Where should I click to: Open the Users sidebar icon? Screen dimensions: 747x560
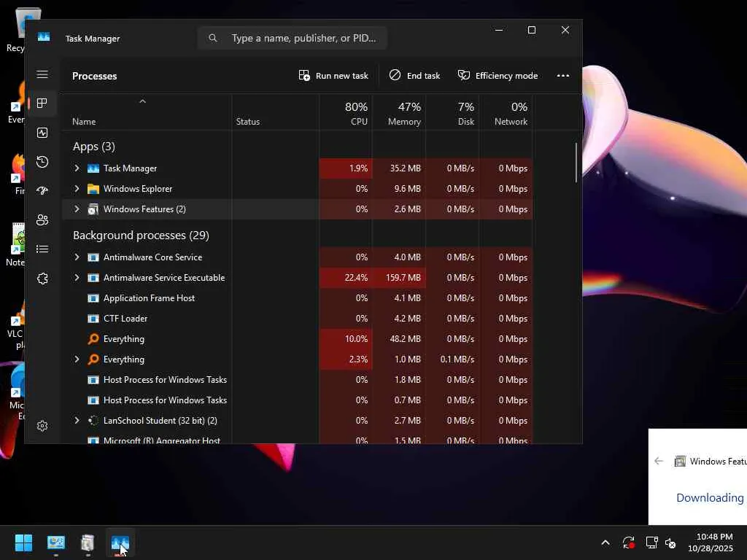42,220
